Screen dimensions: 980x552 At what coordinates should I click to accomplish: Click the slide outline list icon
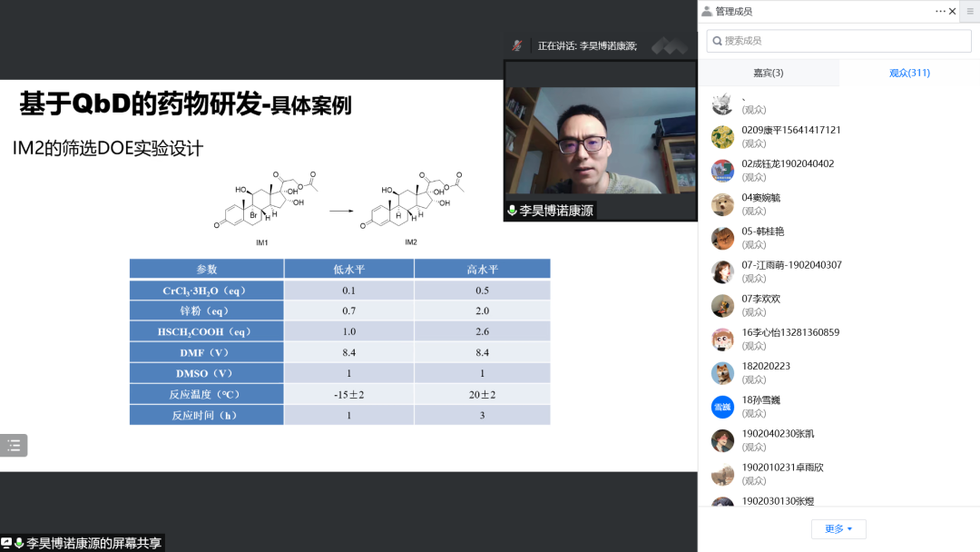[14, 445]
